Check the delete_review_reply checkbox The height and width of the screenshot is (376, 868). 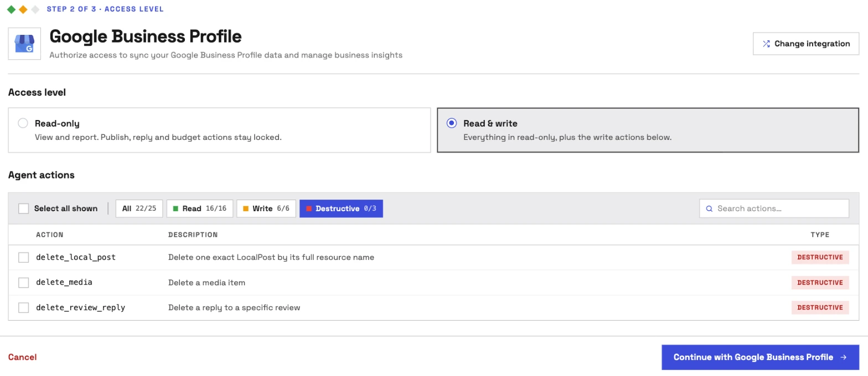(x=23, y=307)
